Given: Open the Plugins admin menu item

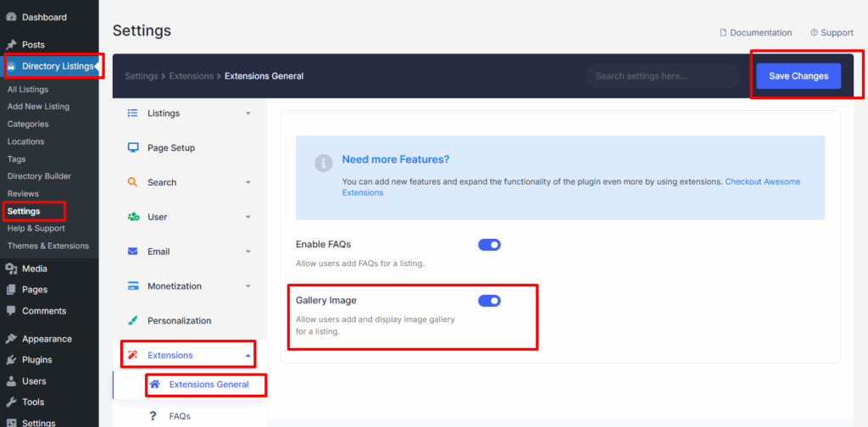Looking at the screenshot, I should tap(37, 360).
